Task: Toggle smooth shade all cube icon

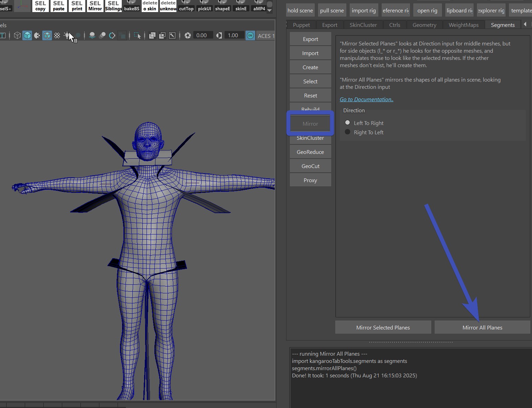Action: [x=27, y=35]
